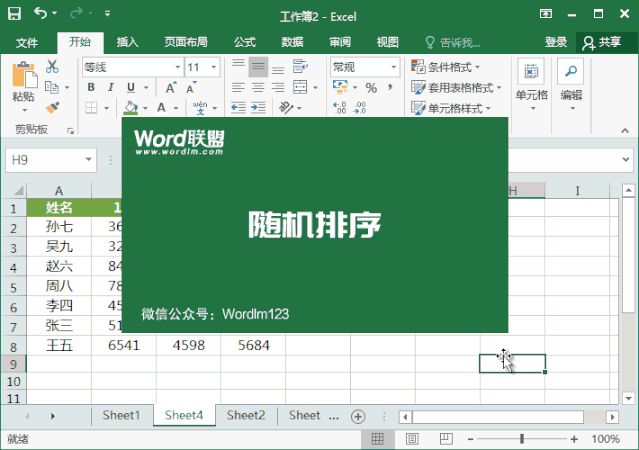Decrease font size with small A icon
This screenshot has height=450, width=639.
click(191, 88)
